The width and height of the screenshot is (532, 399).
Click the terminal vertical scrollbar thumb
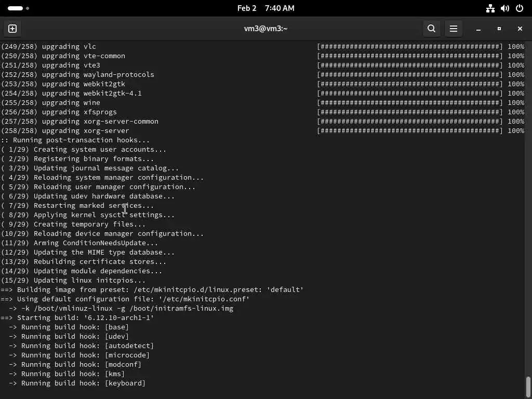528,386
